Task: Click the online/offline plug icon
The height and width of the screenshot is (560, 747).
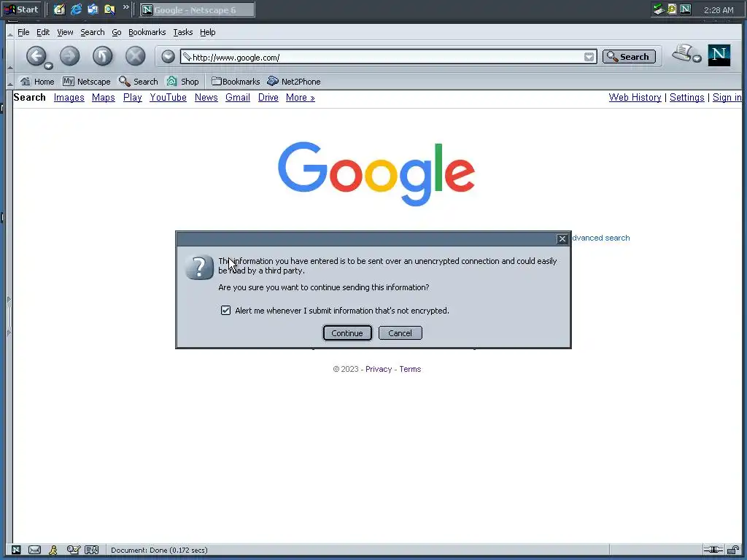Action: pos(713,550)
